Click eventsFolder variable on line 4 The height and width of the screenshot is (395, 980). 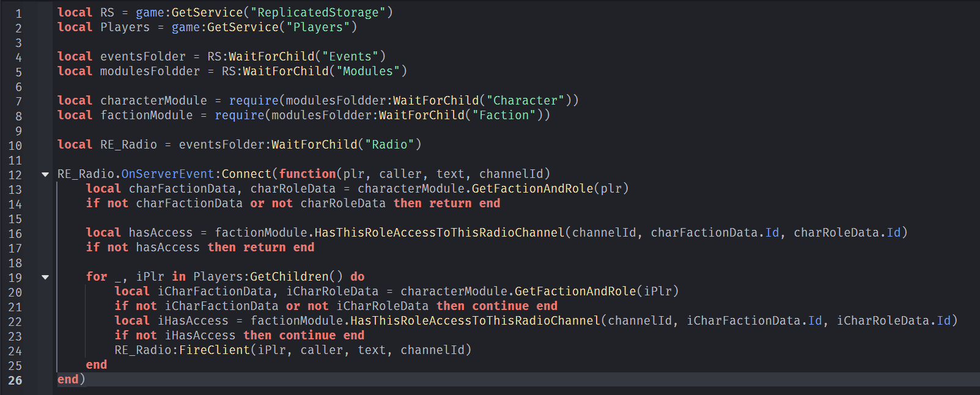pos(143,56)
